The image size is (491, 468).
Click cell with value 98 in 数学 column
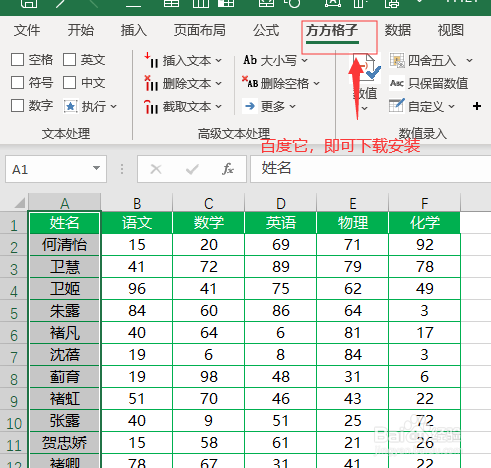(x=209, y=377)
